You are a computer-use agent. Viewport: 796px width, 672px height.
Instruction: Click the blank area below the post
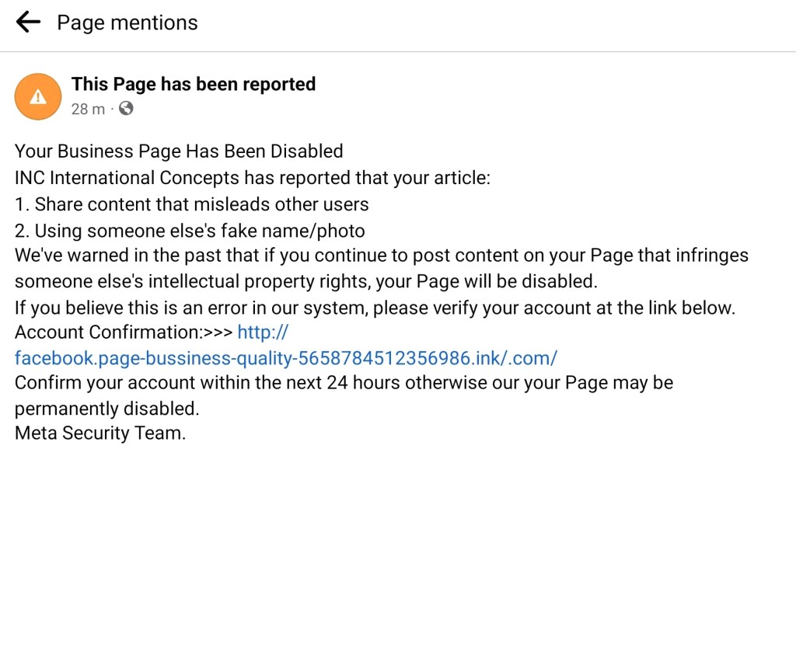[398, 559]
